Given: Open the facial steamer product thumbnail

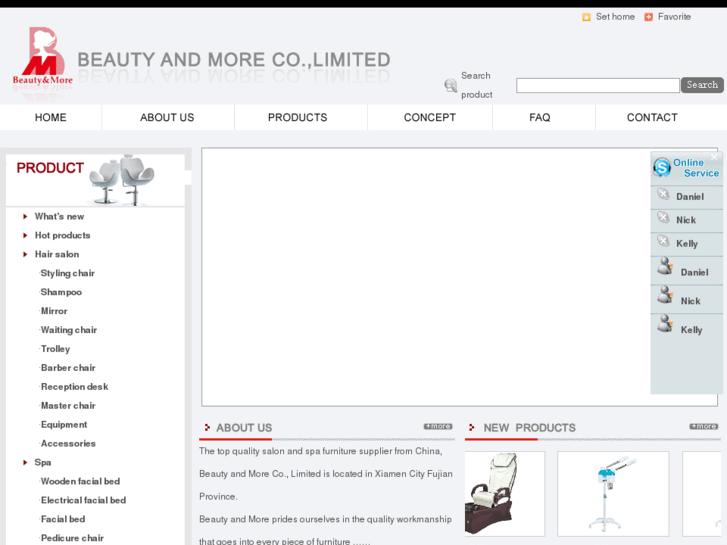Looking at the screenshot, I should 613,494.
